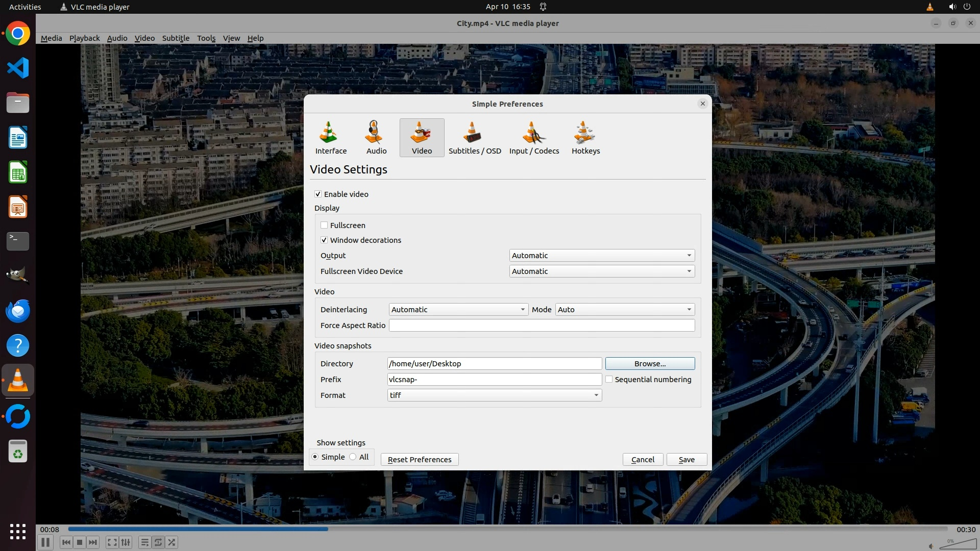Pause playback with the pause button
Image resolution: width=980 pixels, height=551 pixels.
pos(45,542)
